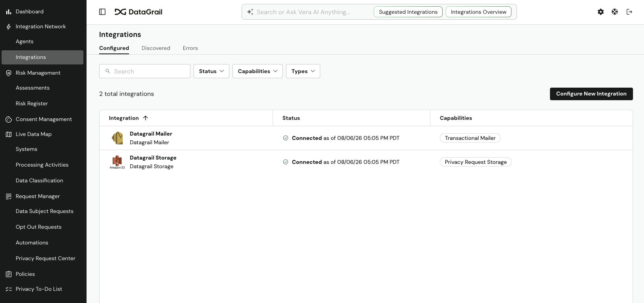Open Processing Activities in sidebar

pos(42,165)
